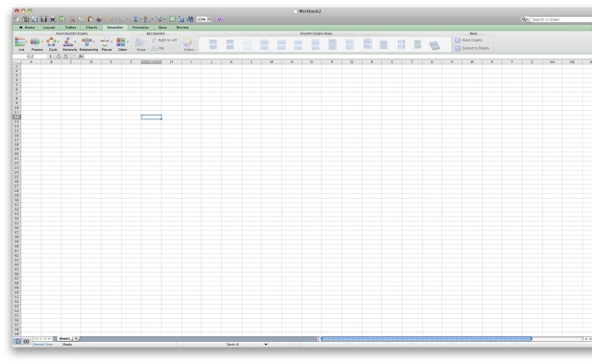Image resolution: width=592 pixels, height=364 pixels.
Task: Click the fx insert function button
Action: (80, 56)
